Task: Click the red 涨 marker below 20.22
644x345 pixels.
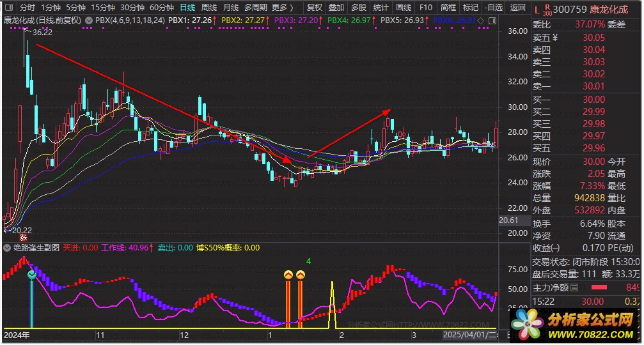Action: point(24,238)
